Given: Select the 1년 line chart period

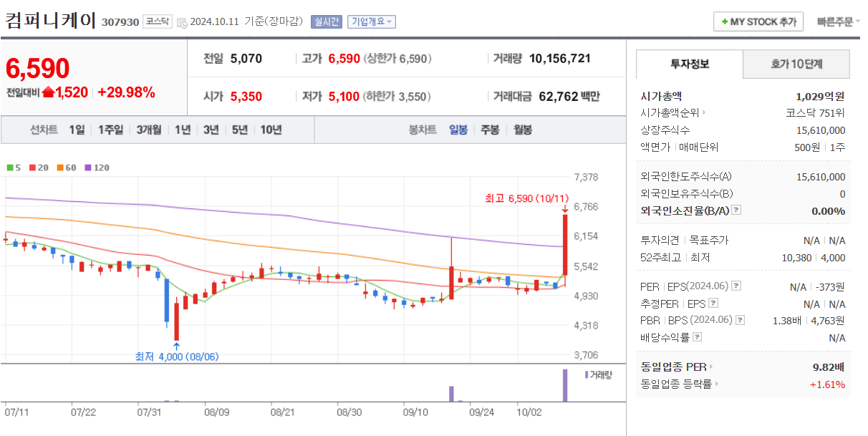Looking at the screenshot, I should point(183,130).
